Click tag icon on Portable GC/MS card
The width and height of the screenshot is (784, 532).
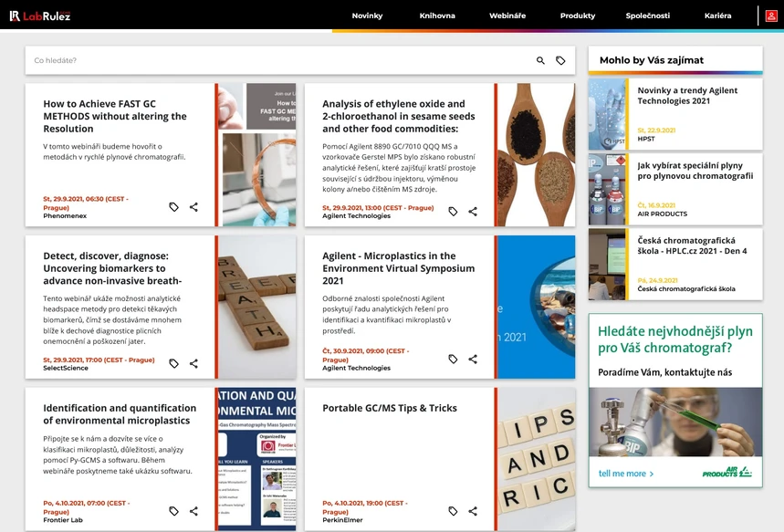(453, 511)
